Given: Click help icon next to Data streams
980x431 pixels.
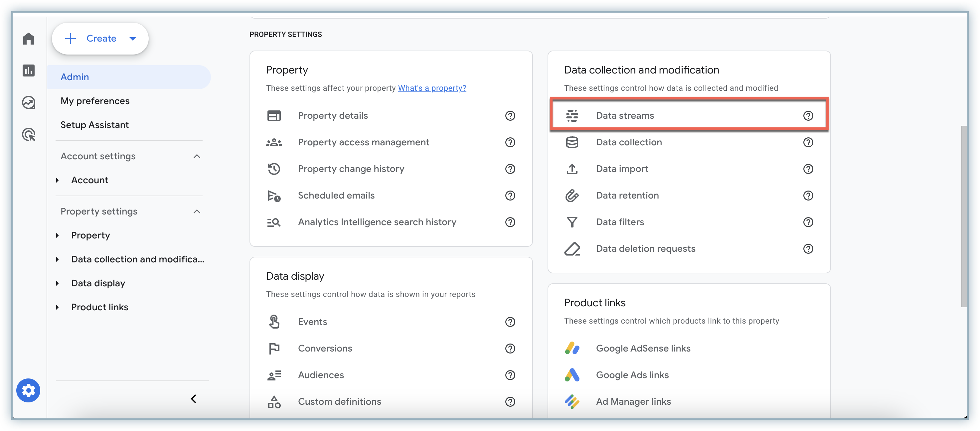Looking at the screenshot, I should click(x=808, y=116).
